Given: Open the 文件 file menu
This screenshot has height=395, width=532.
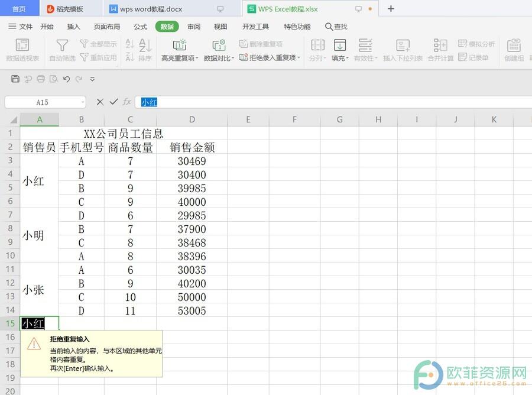Looking at the screenshot, I should tap(20, 27).
